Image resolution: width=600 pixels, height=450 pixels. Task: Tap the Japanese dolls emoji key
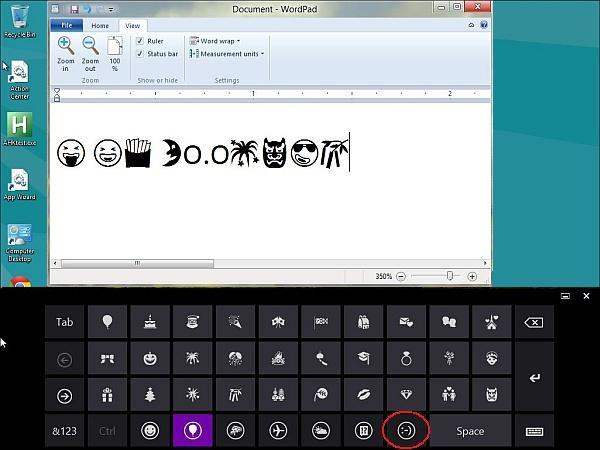(x=278, y=395)
